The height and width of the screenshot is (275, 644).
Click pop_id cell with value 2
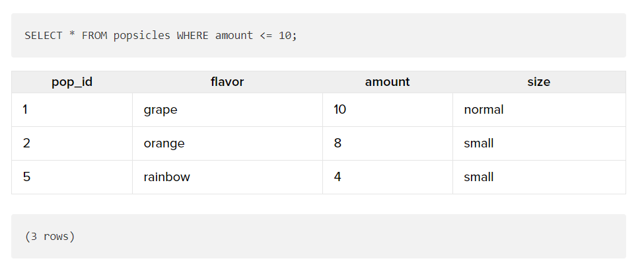72,143
